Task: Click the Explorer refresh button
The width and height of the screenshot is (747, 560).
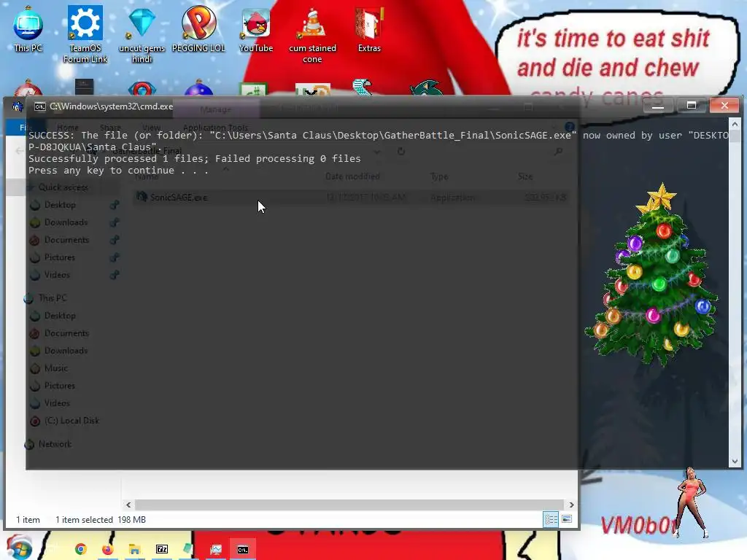Action: (401, 151)
